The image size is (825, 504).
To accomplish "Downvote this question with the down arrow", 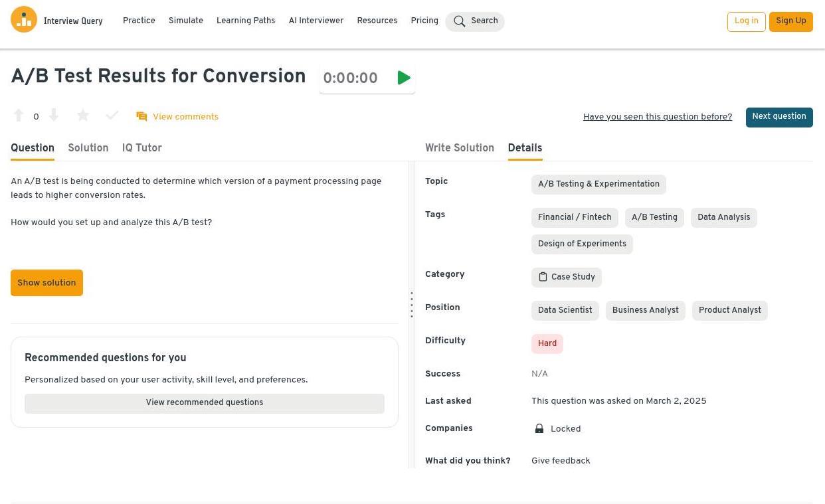I will coord(54,116).
